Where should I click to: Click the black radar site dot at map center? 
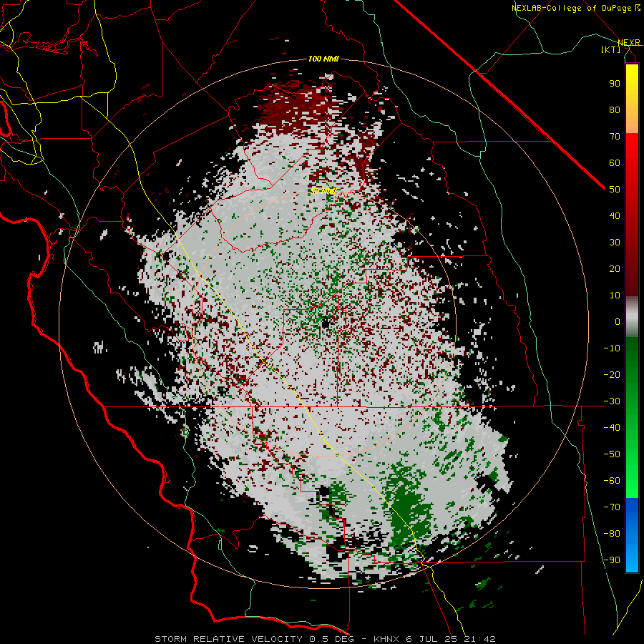point(326,323)
